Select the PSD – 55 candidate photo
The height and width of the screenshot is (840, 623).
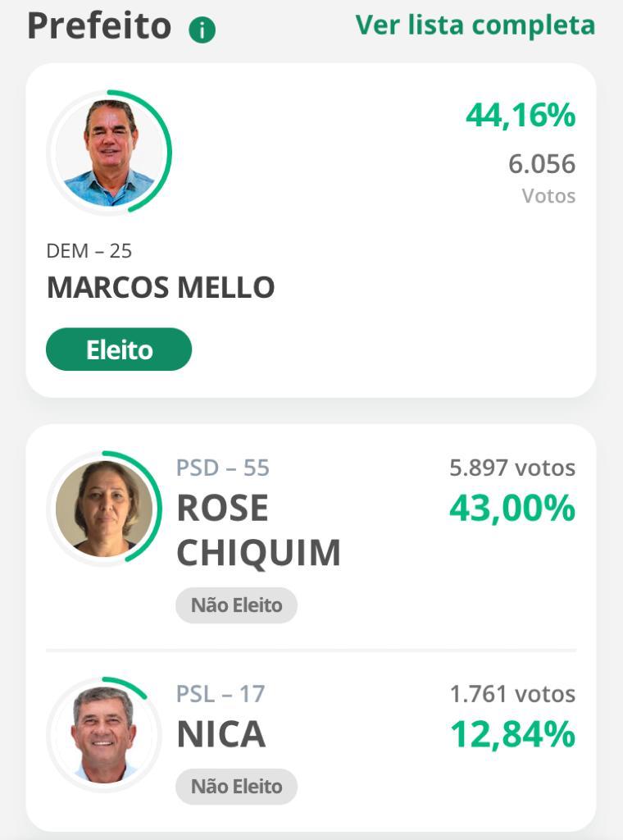[x=104, y=509]
